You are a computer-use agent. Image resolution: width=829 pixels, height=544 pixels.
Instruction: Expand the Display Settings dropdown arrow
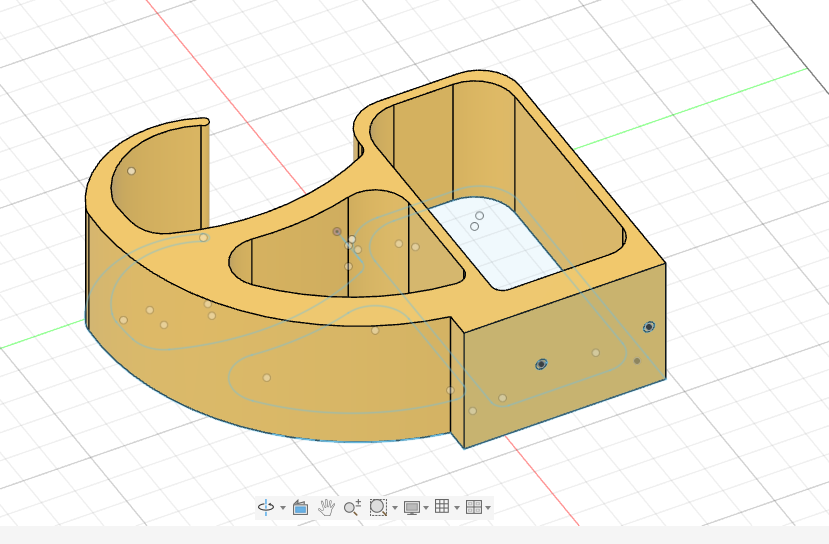(x=426, y=508)
